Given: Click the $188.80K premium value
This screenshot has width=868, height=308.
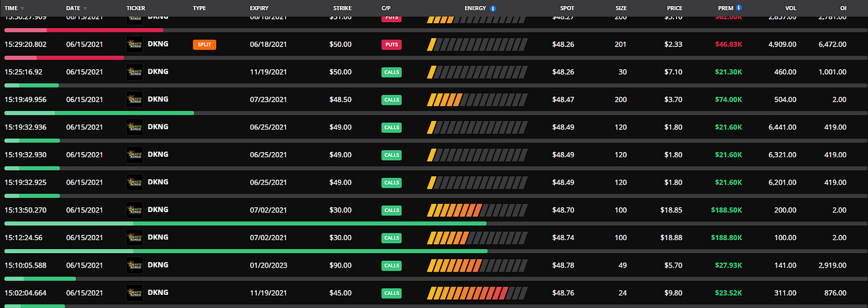Looking at the screenshot, I should pos(727,238).
